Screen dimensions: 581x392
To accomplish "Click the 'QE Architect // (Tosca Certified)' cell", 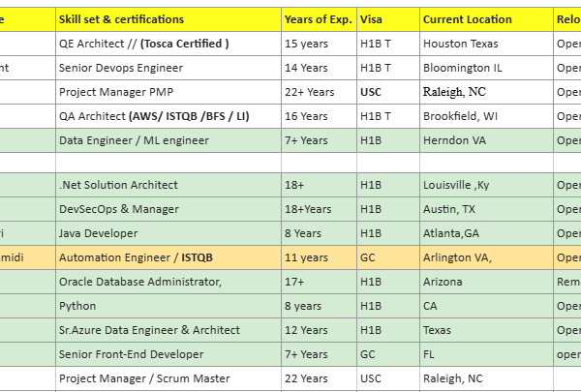I will [x=167, y=44].
